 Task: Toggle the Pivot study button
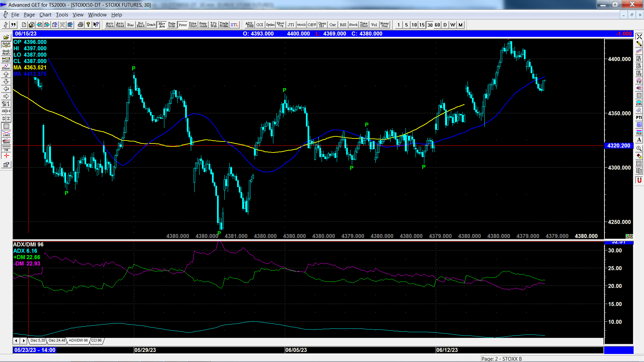point(183,25)
